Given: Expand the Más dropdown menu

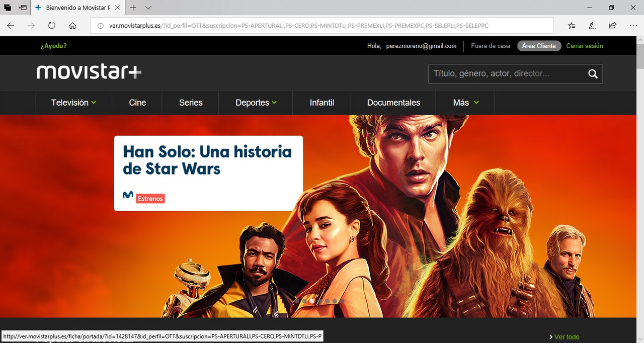Looking at the screenshot, I should point(466,103).
